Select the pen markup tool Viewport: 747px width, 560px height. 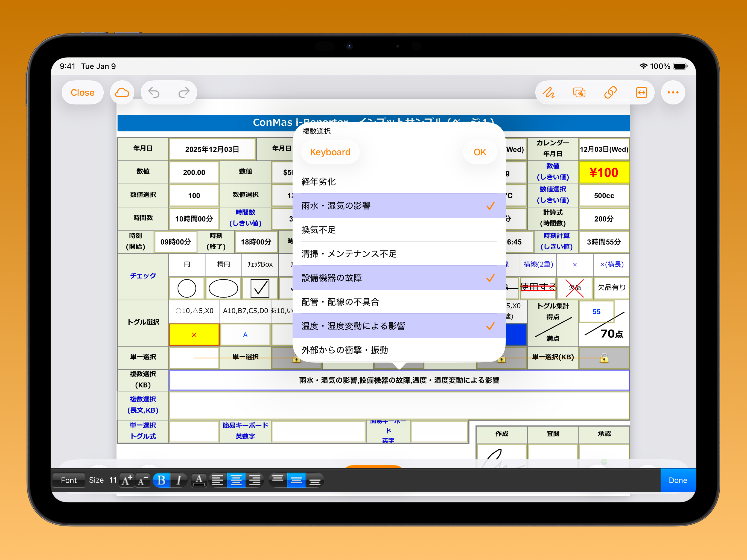[x=549, y=92]
